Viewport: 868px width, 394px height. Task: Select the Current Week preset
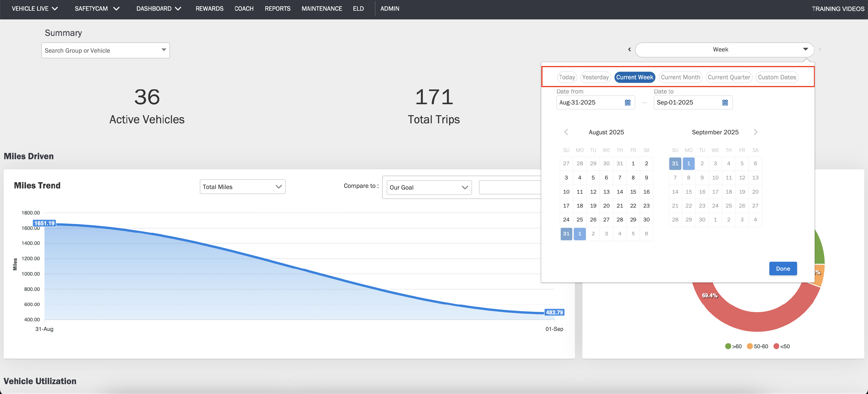635,77
